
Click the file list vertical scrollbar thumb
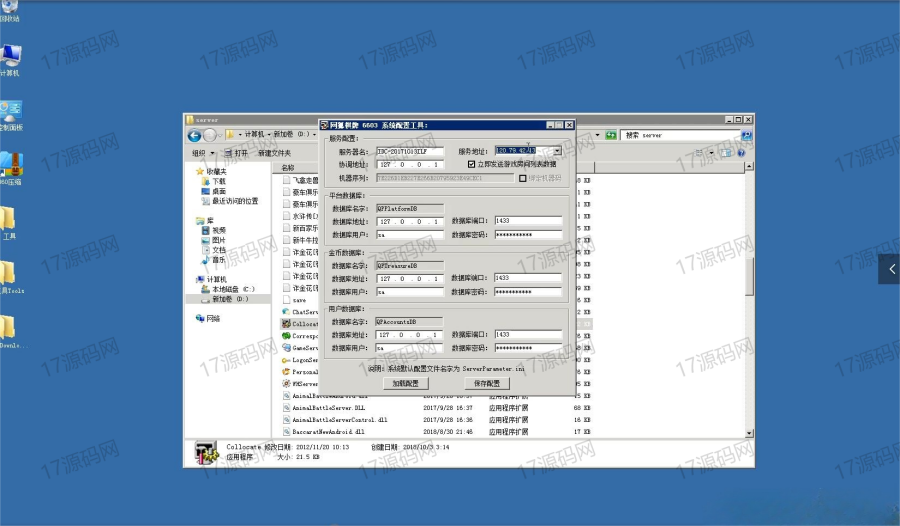(749, 277)
